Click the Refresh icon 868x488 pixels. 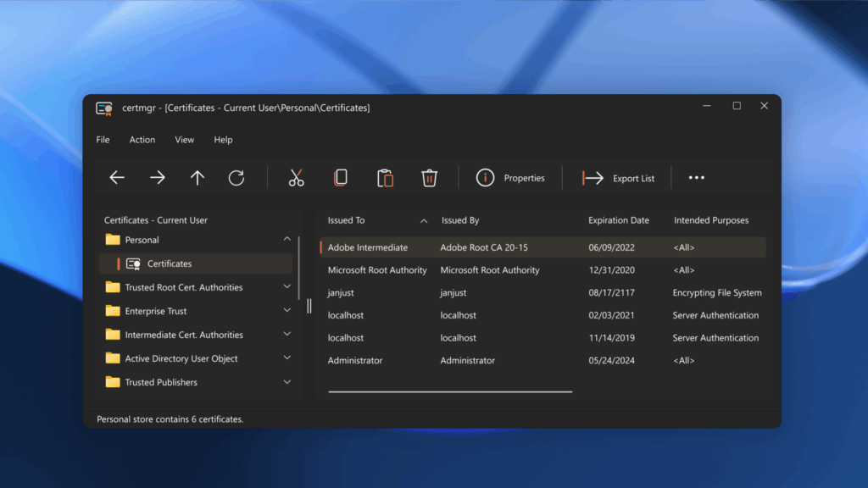[237, 177]
